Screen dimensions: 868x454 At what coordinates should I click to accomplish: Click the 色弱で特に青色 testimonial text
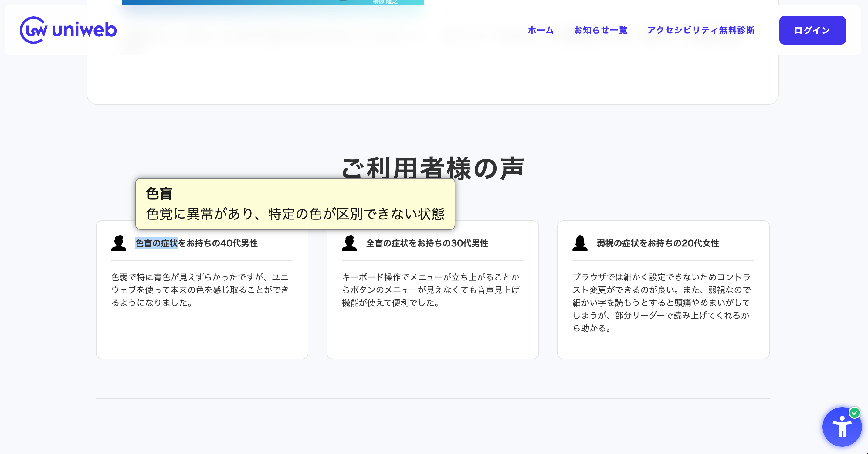coord(201,290)
